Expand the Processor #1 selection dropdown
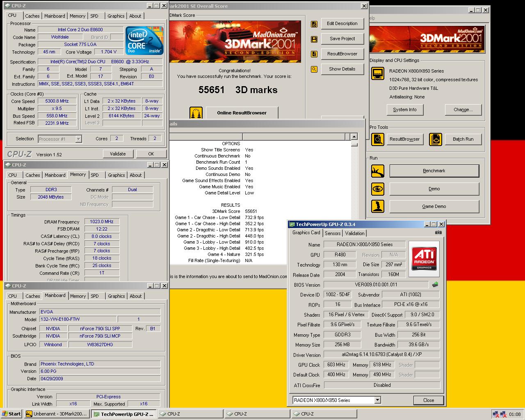 pyautogui.click(x=78, y=139)
